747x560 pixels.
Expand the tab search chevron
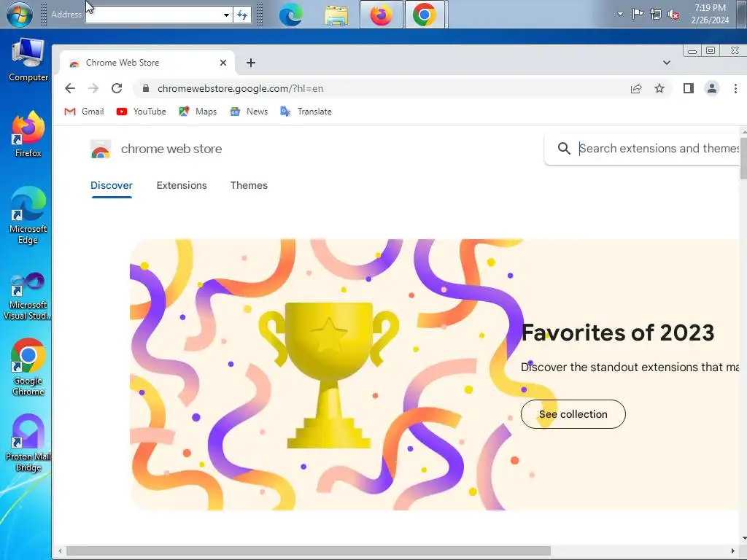coord(667,63)
